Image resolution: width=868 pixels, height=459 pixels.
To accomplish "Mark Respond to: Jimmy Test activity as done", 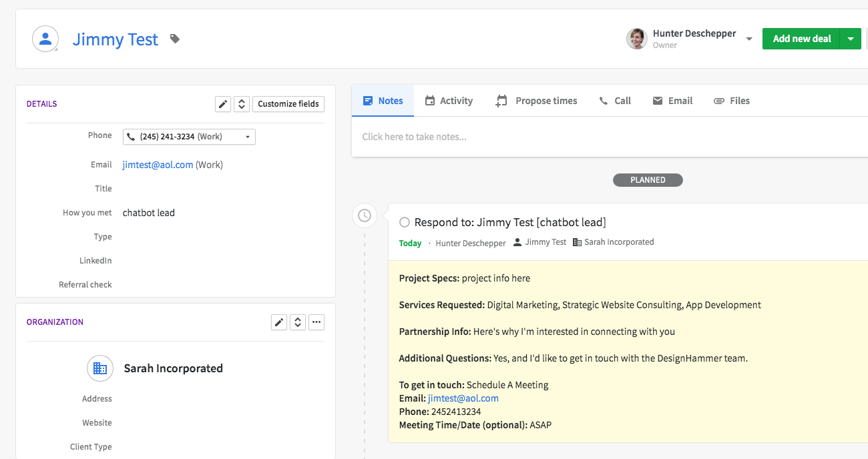I will [404, 222].
